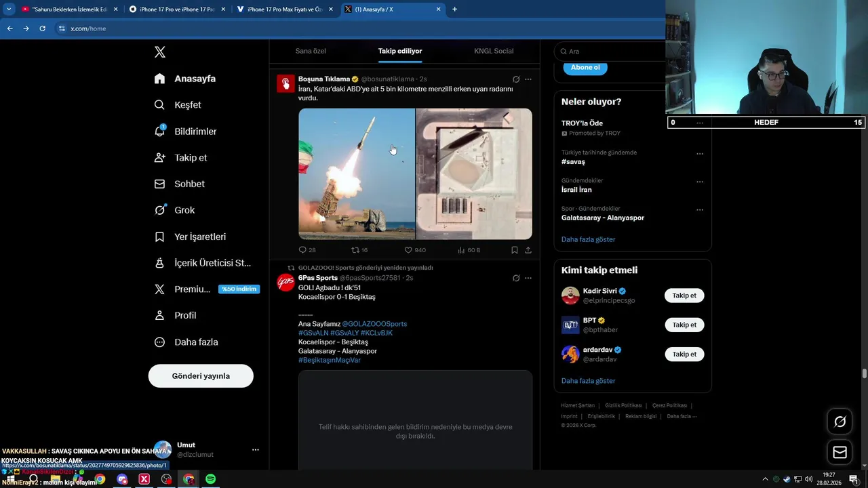Expand the Daha fazla menu
Viewport: 868px width, 488px height.
pyautogui.click(x=186, y=342)
